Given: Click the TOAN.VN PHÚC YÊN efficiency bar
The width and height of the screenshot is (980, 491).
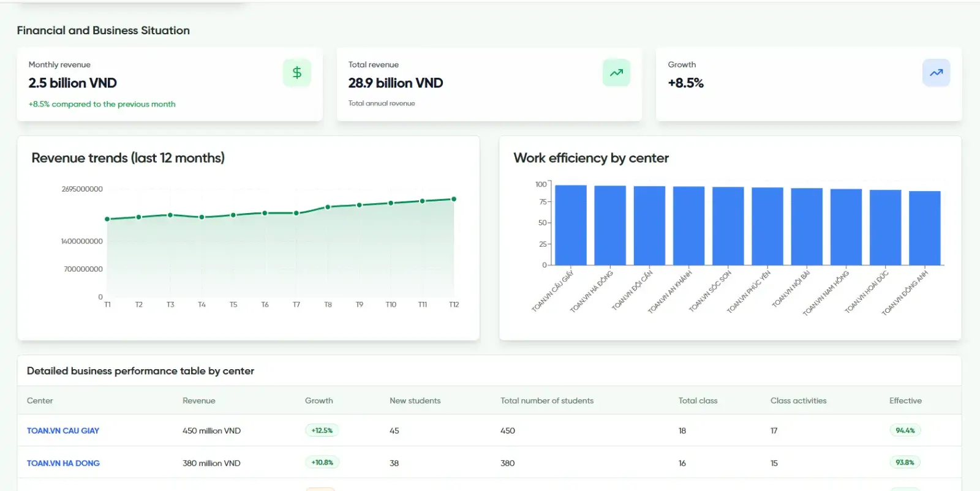Looking at the screenshot, I should tap(767, 227).
